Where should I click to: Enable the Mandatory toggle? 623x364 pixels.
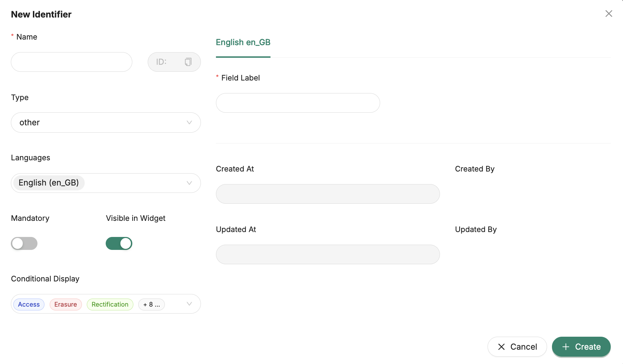point(24,244)
